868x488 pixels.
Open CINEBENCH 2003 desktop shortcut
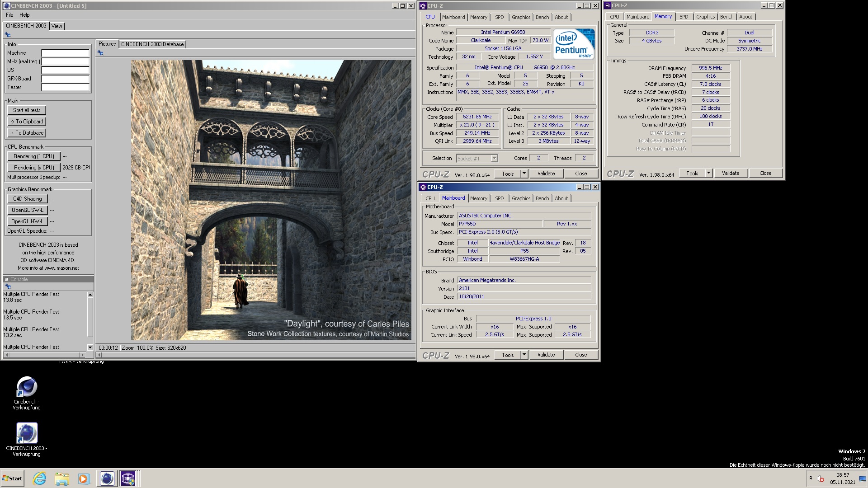click(27, 440)
